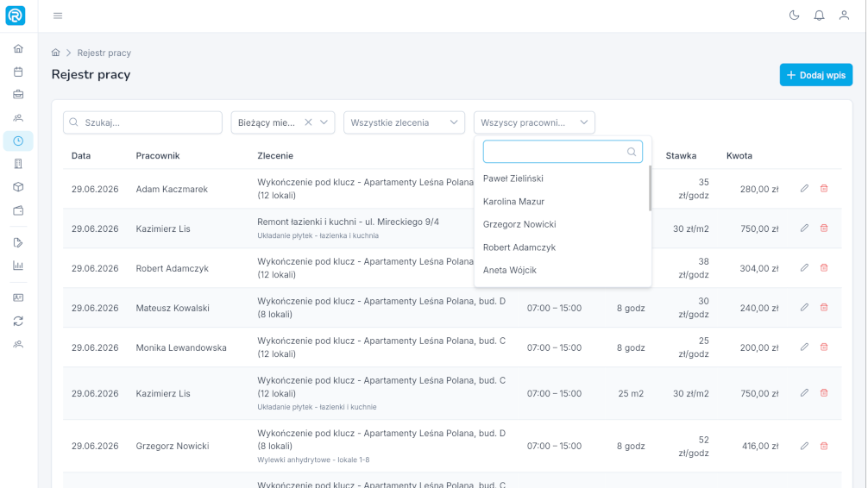868x488 pixels.
Task: Expand the Bieżący miesiąc period dropdown
Action: click(x=324, y=122)
